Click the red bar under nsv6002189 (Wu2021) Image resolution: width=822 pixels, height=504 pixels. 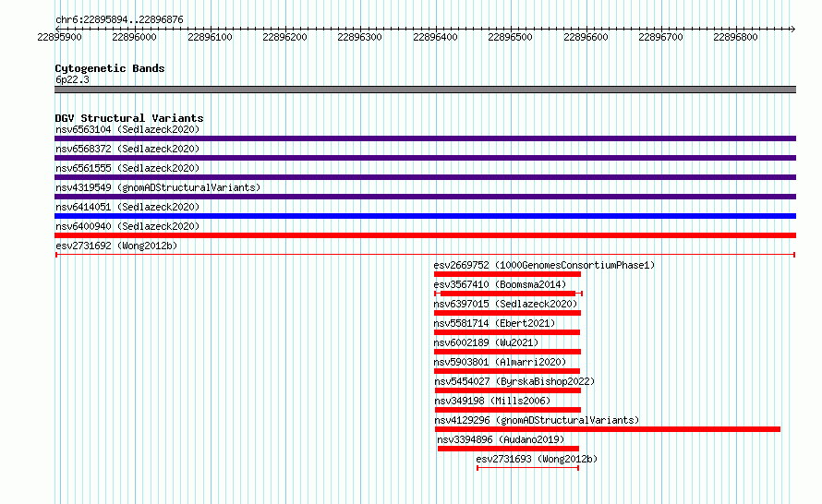tap(507, 352)
